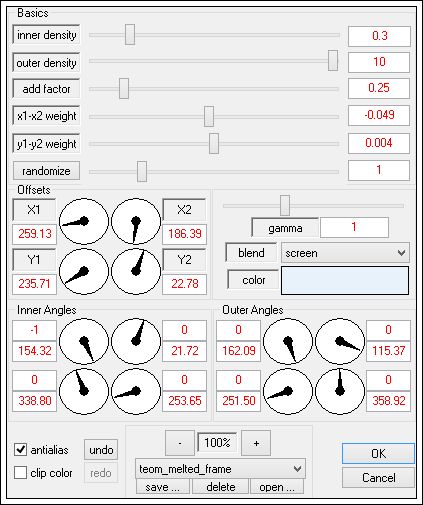This screenshot has width=423, height=505.
Task: Click the outer angle dial showing 115.37
Action: click(340, 341)
